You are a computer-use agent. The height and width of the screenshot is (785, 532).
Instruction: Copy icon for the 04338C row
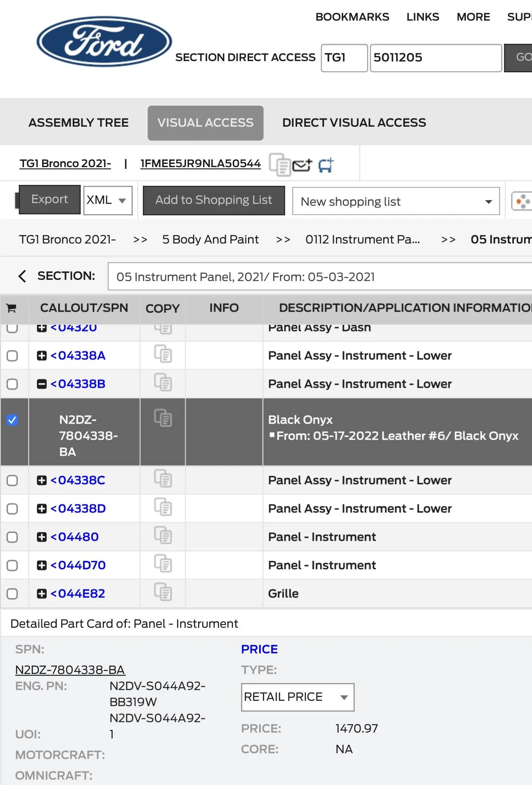coord(163,479)
